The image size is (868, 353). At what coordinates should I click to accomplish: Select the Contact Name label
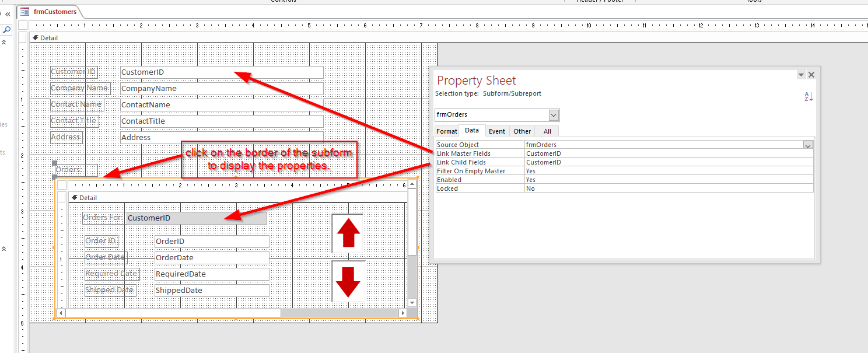coord(77,105)
